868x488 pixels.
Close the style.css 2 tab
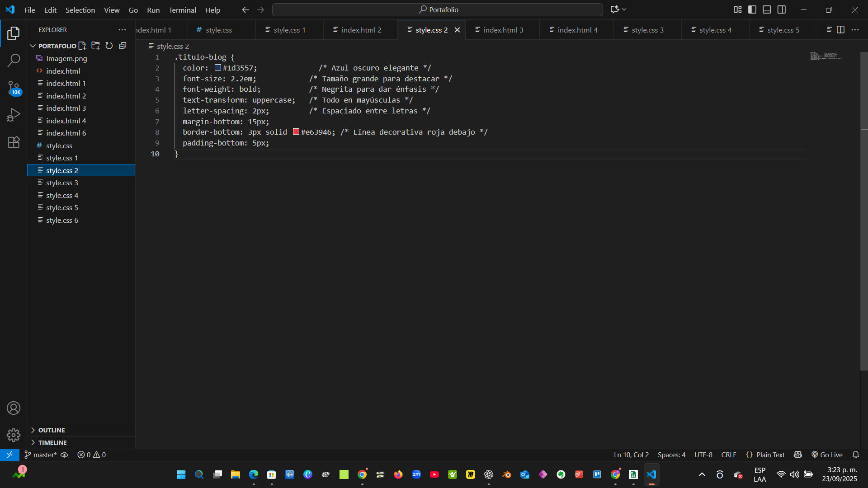pos(458,30)
